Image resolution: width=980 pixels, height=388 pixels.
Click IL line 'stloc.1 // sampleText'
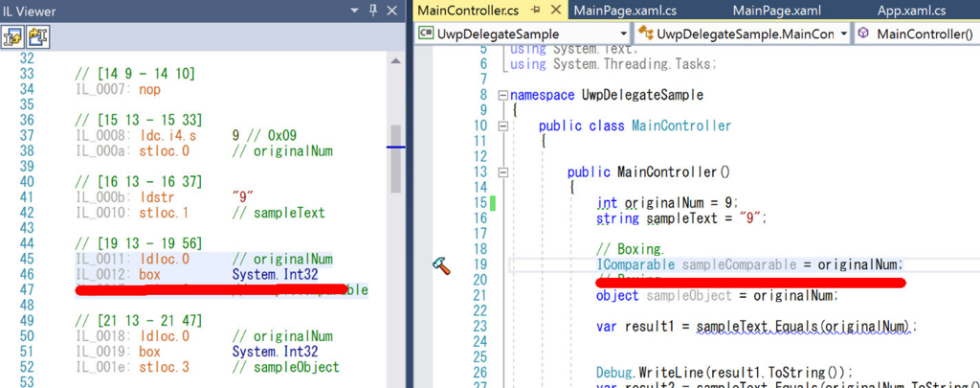pyautogui.click(x=200, y=213)
